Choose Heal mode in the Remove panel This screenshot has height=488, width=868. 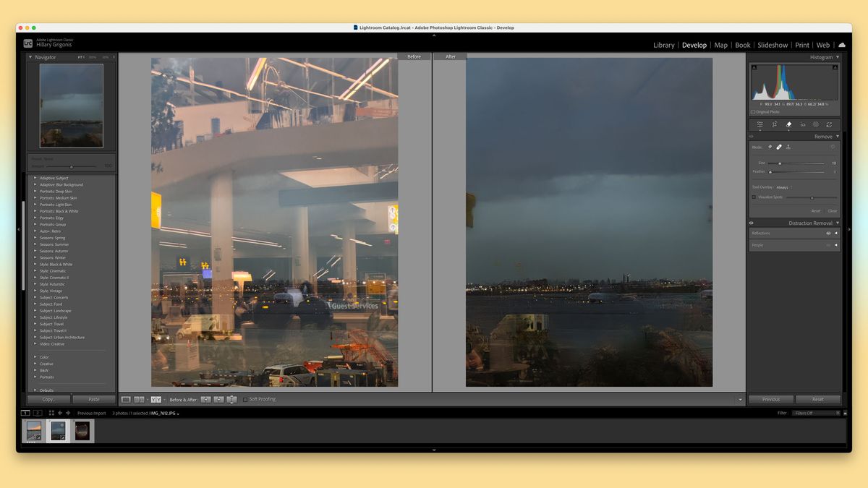tap(779, 147)
